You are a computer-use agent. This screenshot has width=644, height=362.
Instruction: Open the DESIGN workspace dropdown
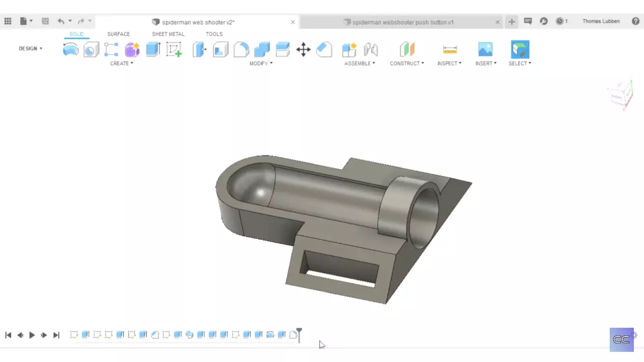(30, 49)
